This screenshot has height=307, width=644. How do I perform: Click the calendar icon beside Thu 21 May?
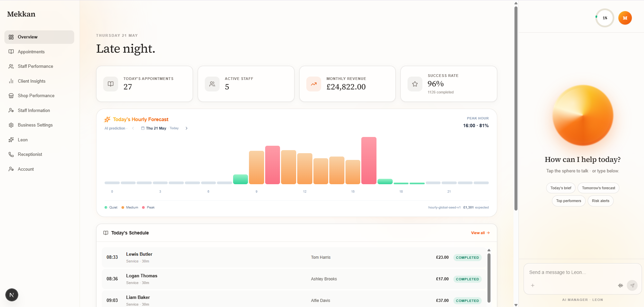click(143, 128)
